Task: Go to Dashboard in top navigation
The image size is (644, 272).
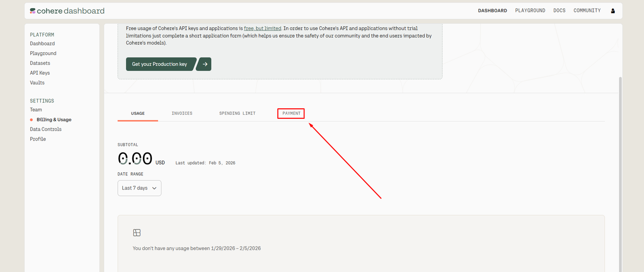Action: [493, 11]
